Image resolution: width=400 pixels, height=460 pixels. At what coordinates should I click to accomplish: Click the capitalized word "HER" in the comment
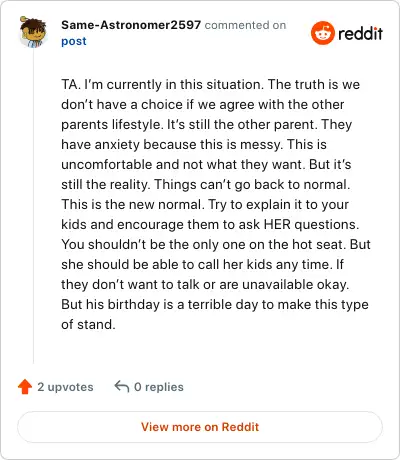(277, 224)
